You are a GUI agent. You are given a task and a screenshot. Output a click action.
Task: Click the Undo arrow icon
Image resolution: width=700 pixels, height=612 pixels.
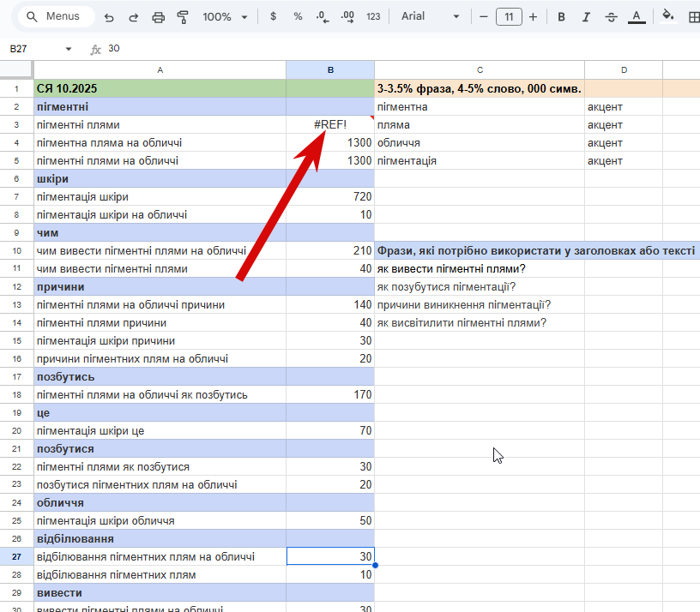pos(108,17)
